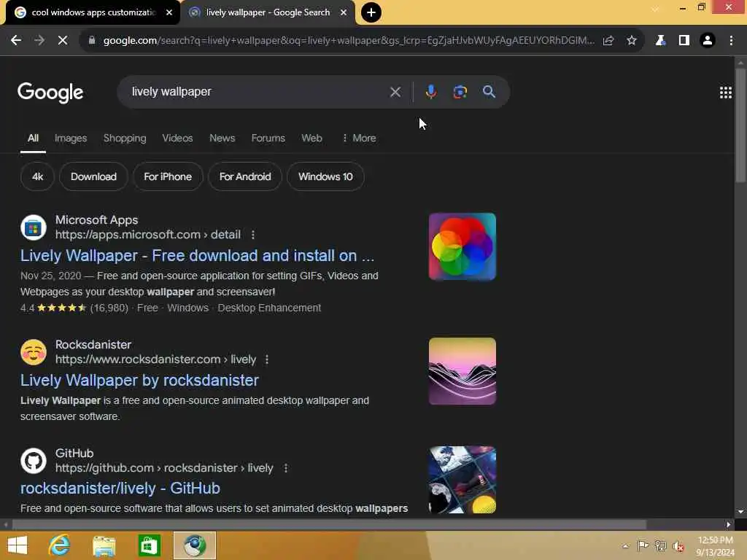
Task: Click the muted volume tray icon
Action: click(678, 546)
